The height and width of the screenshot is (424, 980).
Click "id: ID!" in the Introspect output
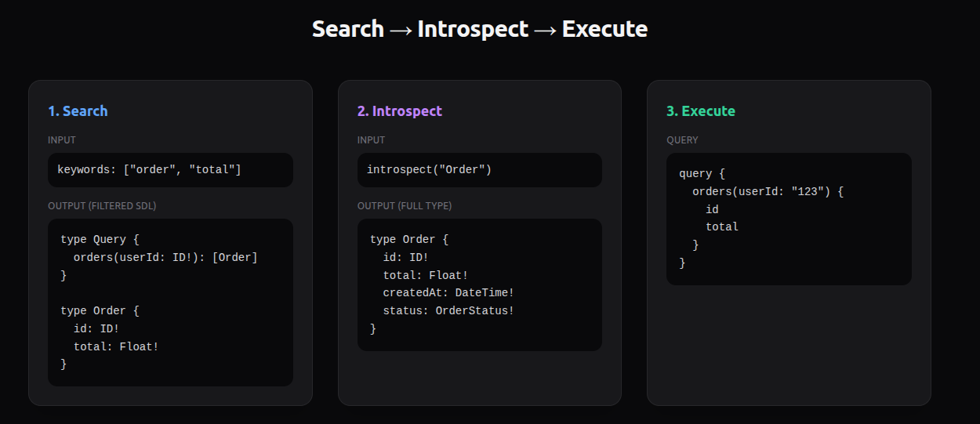click(405, 257)
